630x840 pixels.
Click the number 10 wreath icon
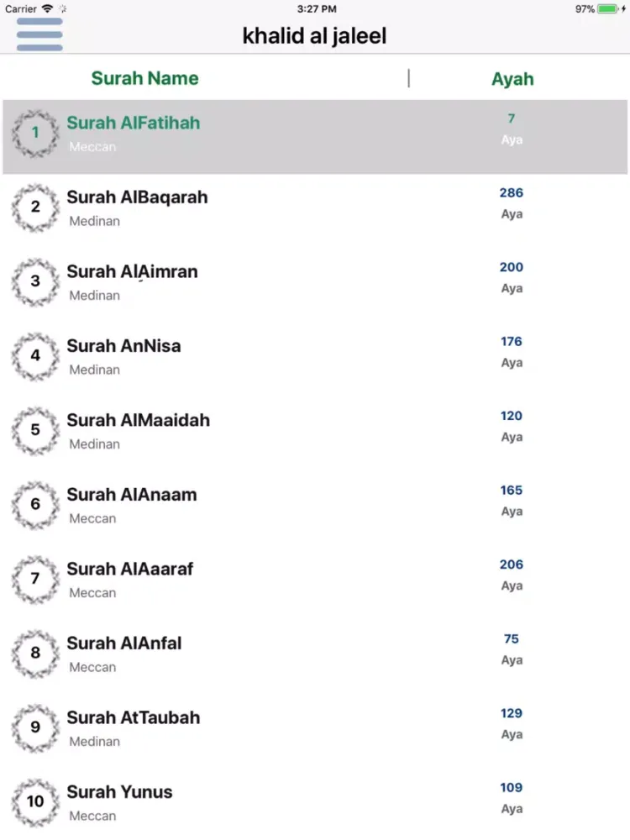pyautogui.click(x=35, y=801)
